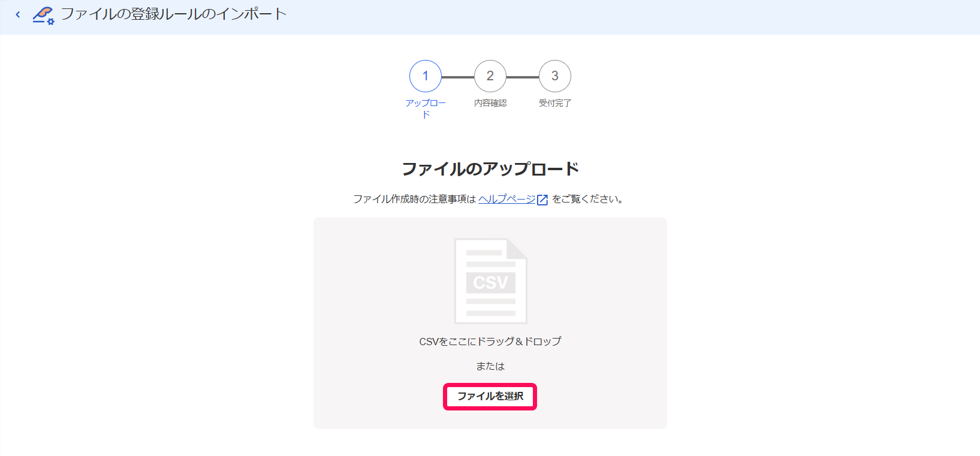Click the 内容確認 step label
This screenshot has height=456, width=980.
point(490,103)
